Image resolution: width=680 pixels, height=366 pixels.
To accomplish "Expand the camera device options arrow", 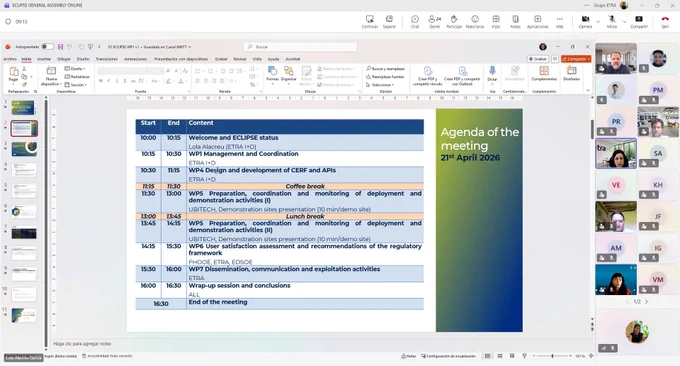I will 598,21.
